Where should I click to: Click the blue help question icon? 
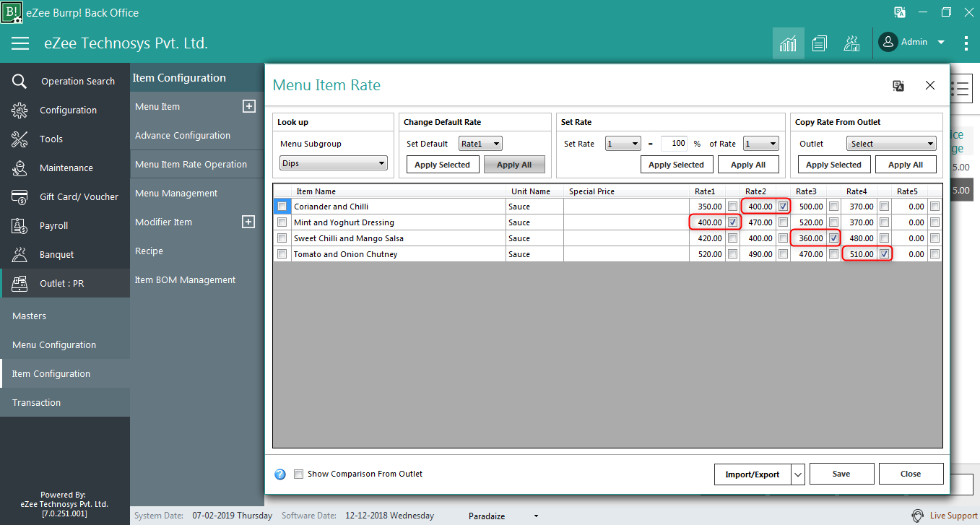click(280, 474)
